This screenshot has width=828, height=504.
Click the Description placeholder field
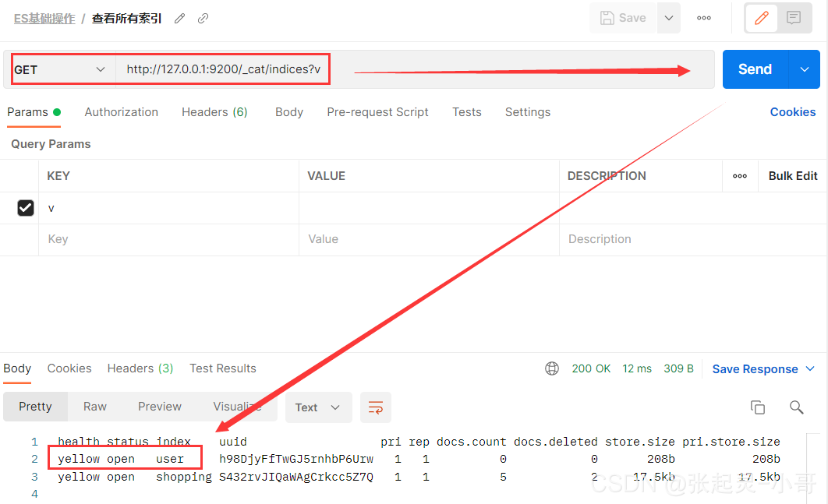coord(692,240)
